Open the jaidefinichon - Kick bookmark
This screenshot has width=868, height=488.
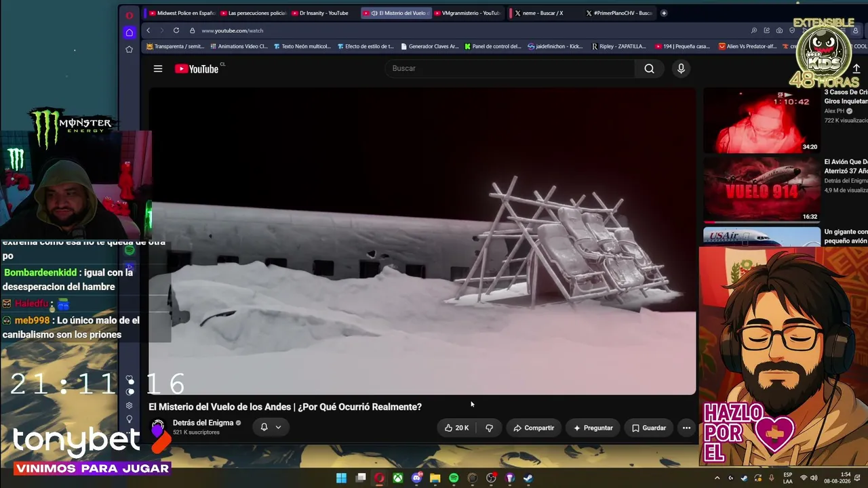click(x=555, y=47)
